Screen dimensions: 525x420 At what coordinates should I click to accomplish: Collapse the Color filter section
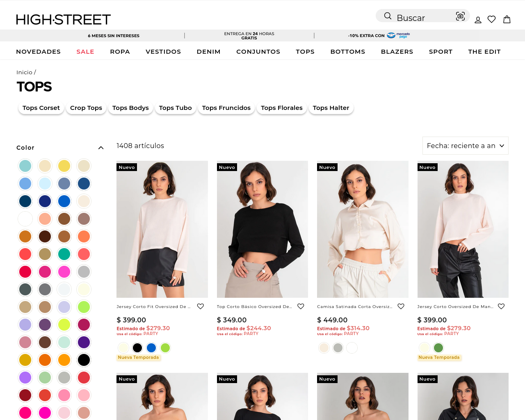point(101,148)
